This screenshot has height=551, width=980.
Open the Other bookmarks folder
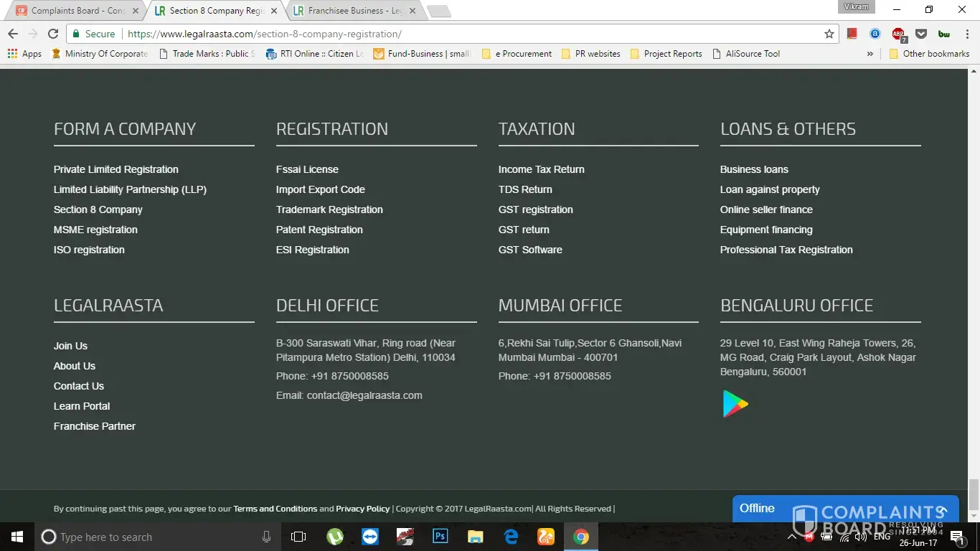pyautogui.click(x=930, y=54)
